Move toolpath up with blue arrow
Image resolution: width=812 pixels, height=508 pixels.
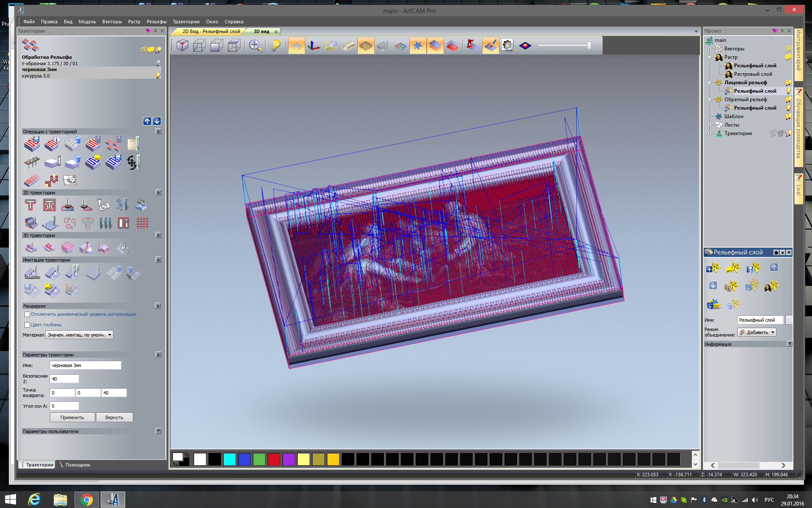point(147,121)
